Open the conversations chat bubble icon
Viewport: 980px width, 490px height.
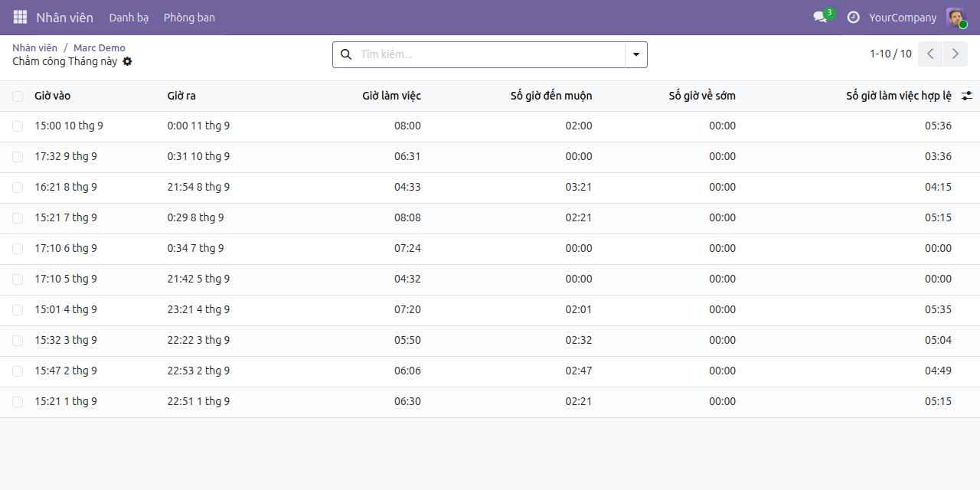[x=820, y=17]
